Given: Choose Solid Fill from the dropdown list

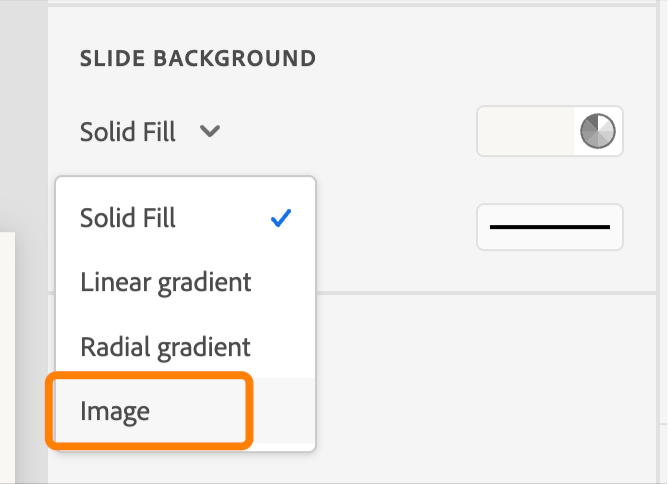Looking at the screenshot, I should 128,218.
